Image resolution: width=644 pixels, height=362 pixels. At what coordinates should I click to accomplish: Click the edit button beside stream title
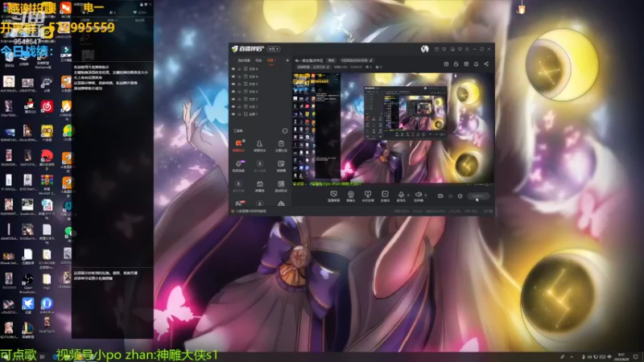click(332, 60)
